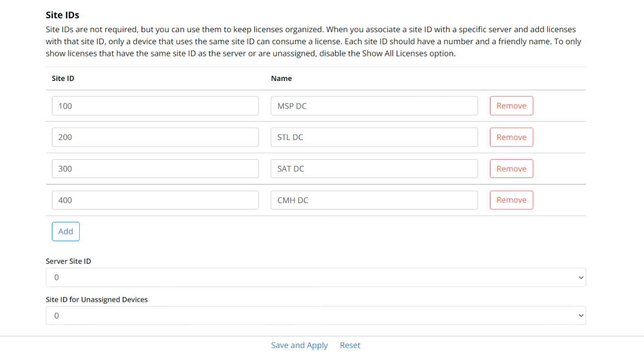Click the site ID field containing 300

(155, 168)
